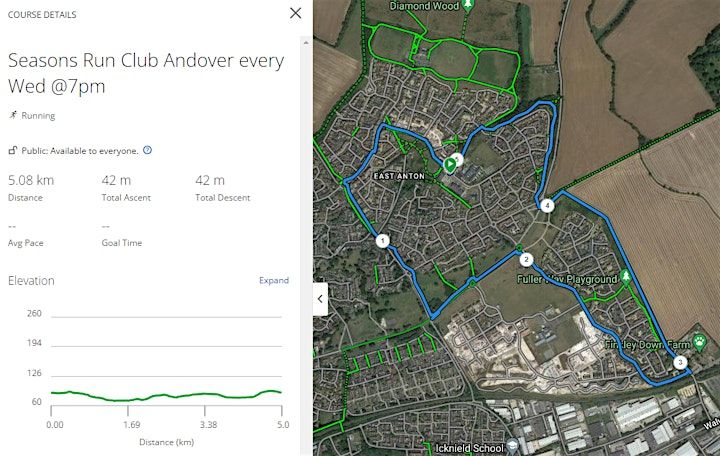The width and height of the screenshot is (720, 456).
Task: Click the Icknield School map label
Action: click(469, 448)
